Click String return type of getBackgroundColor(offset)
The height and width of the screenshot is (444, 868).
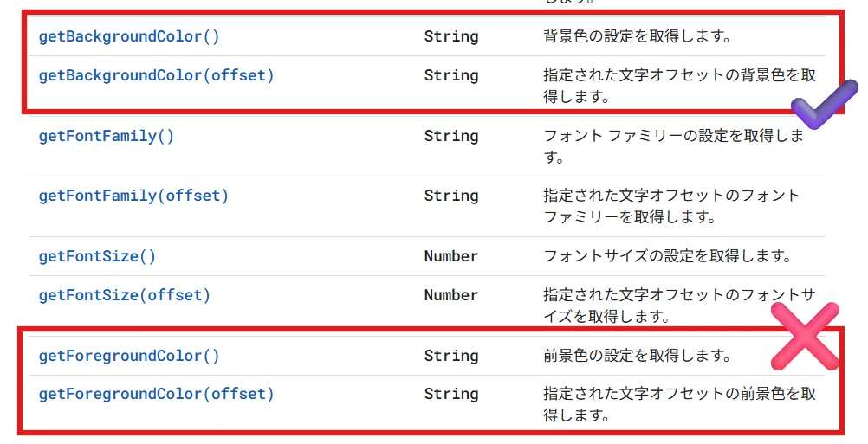451,75
